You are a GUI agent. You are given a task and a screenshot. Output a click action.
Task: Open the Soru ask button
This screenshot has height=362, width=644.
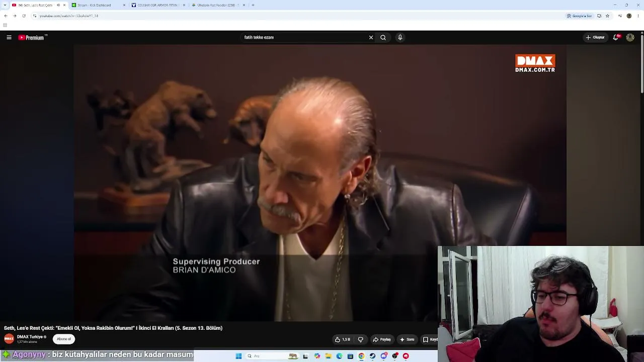pyautogui.click(x=407, y=339)
